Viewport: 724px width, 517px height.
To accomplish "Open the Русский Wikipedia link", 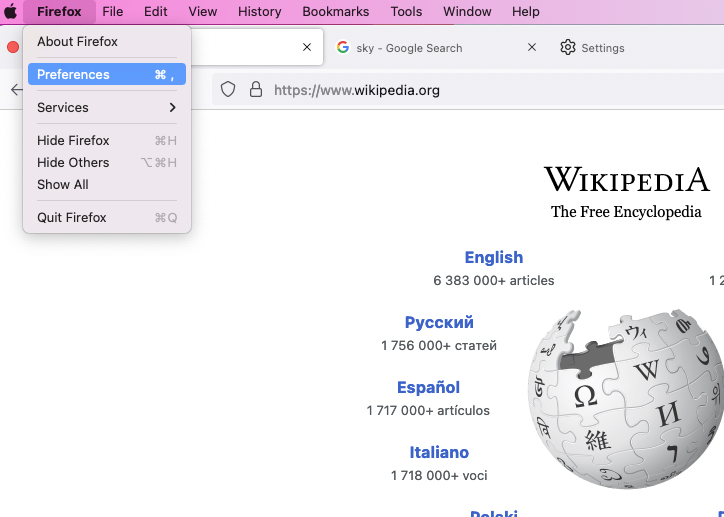I will [439, 322].
